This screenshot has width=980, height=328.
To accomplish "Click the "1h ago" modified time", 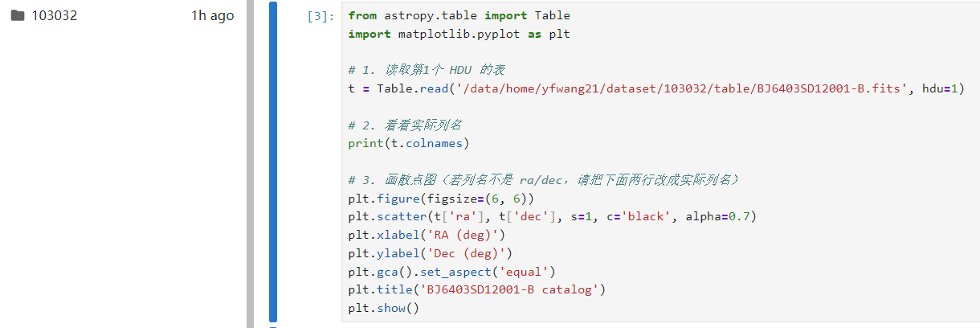I will [212, 15].
